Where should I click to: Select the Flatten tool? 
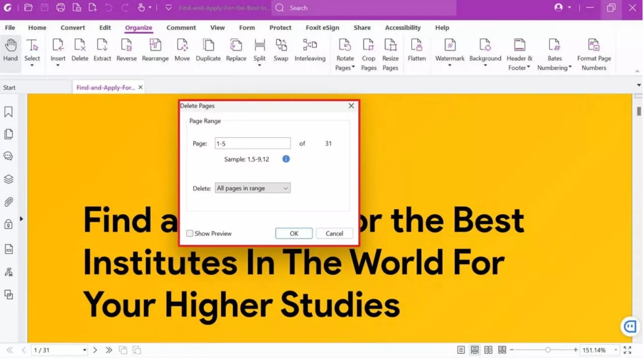[x=416, y=50]
